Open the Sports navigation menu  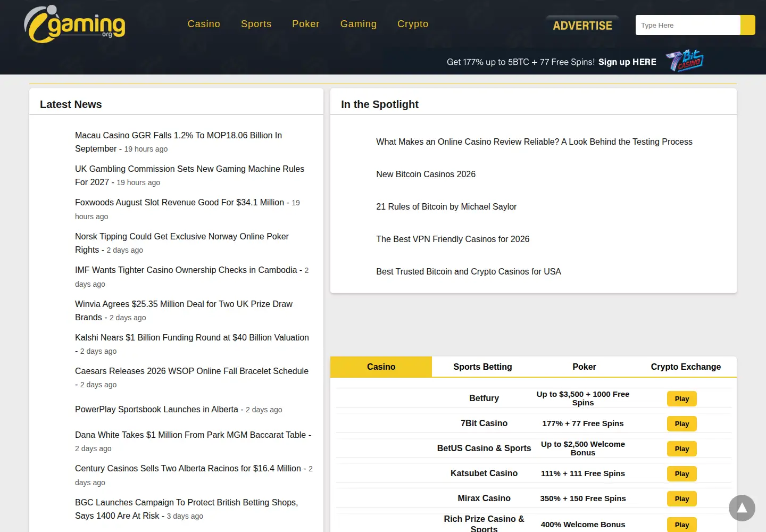256,24
